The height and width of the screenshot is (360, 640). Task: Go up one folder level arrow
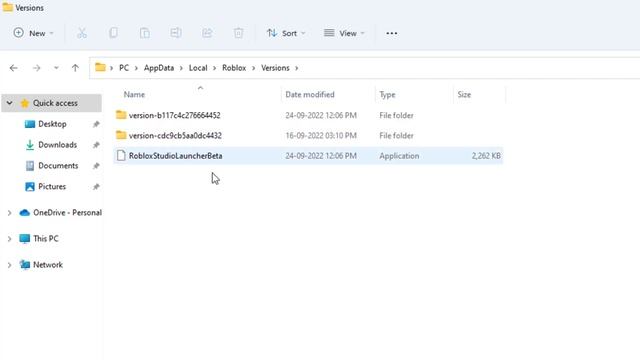pos(75,68)
